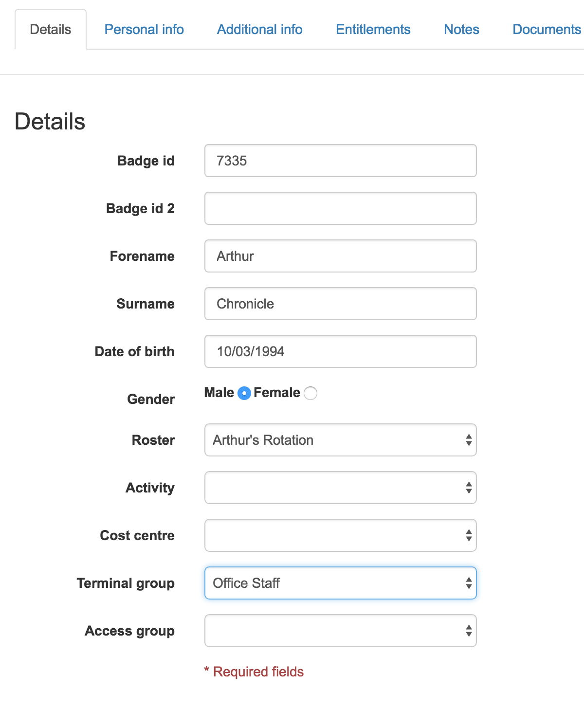
Task: Click the stepper arrows on the Cost centre selector
Action: 468,535
